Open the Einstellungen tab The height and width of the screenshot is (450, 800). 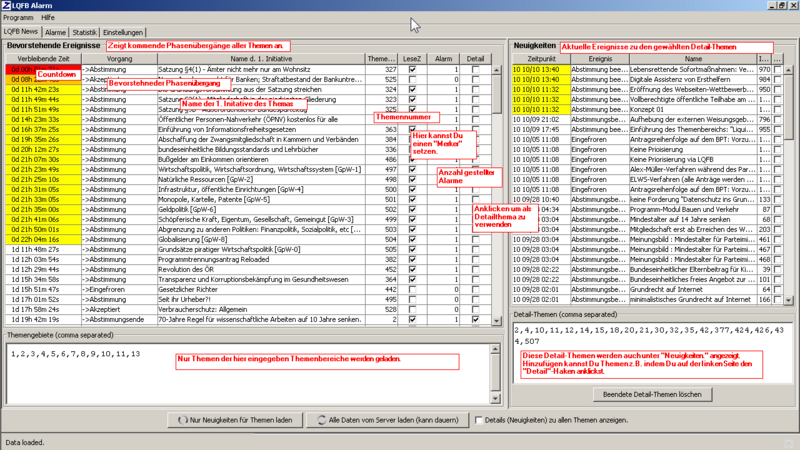coord(123,33)
